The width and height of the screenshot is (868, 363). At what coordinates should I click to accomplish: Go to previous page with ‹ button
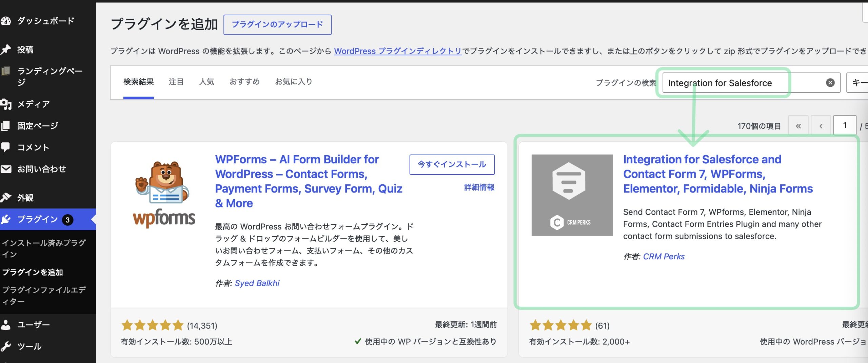pyautogui.click(x=821, y=126)
